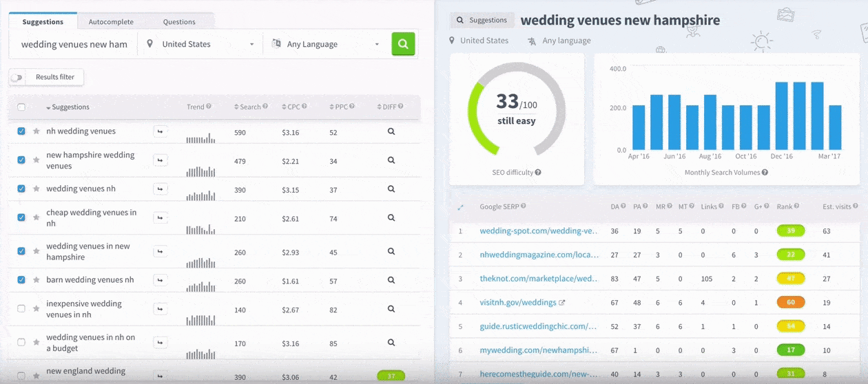The height and width of the screenshot is (384, 868).
Task: Click arrow icon beside 'barn wedding venues nh'
Action: coord(160,280)
